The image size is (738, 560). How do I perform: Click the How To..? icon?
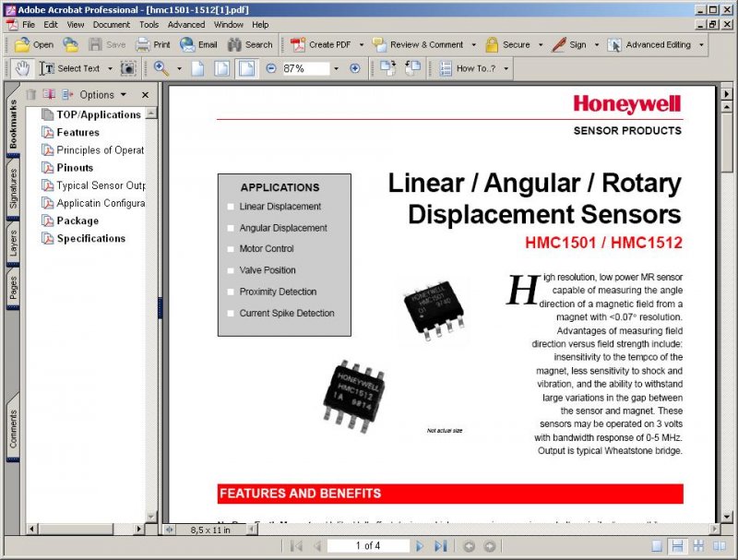coord(446,68)
